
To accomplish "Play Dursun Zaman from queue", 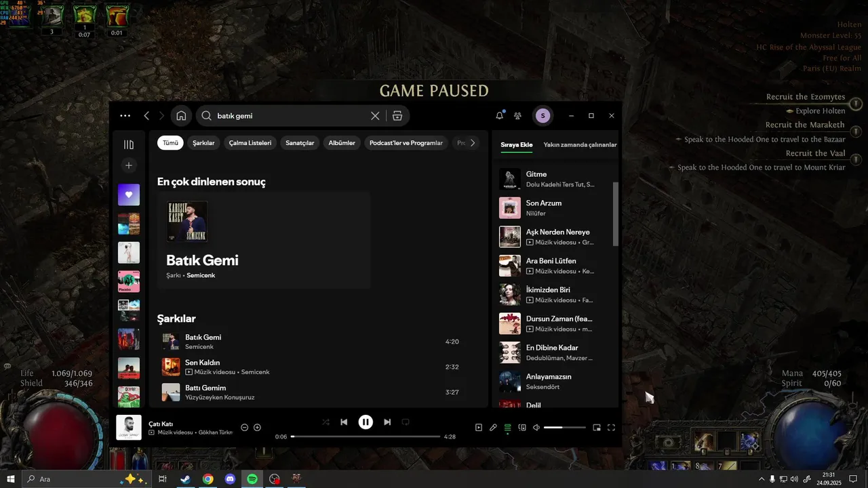I will 555,323.
